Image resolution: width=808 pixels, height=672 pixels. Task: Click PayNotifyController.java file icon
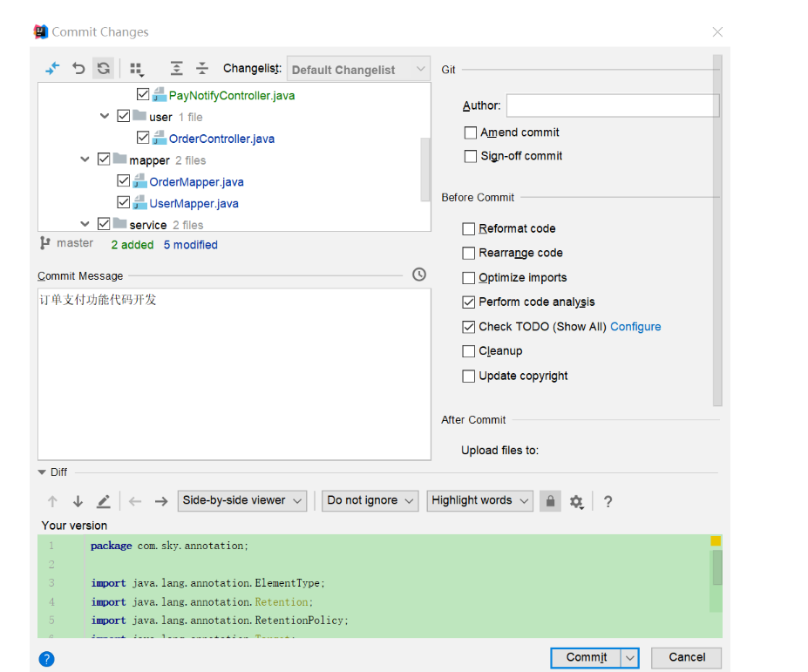click(160, 95)
